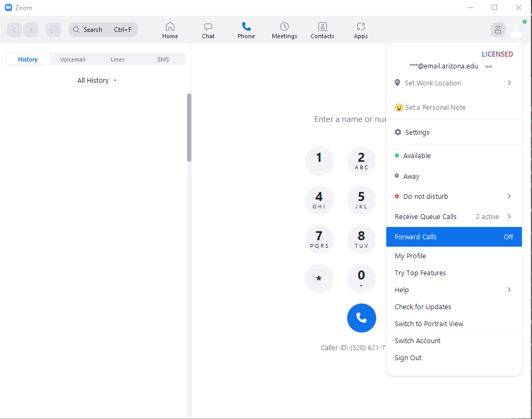Dial keypad digit 2 ABC
Image resolution: width=532 pixels, height=419 pixels.
[x=361, y=161]
